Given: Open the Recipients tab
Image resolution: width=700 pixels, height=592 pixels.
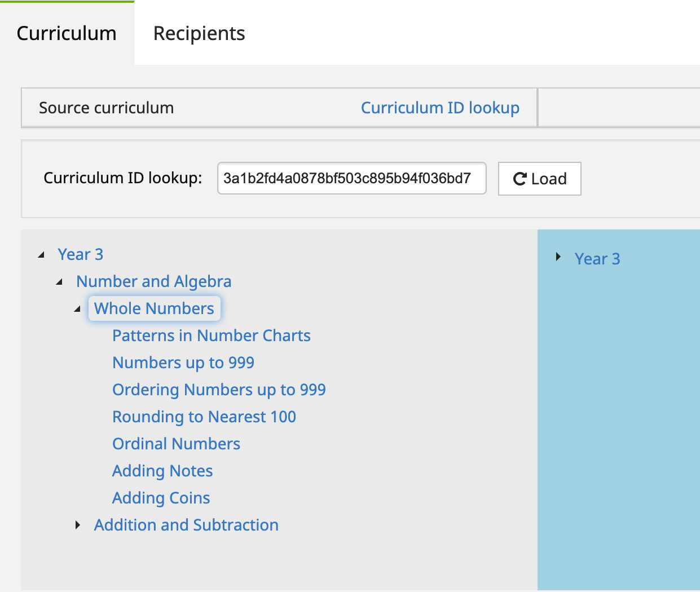Looking at the screenshot, I should tap(199, 33).
